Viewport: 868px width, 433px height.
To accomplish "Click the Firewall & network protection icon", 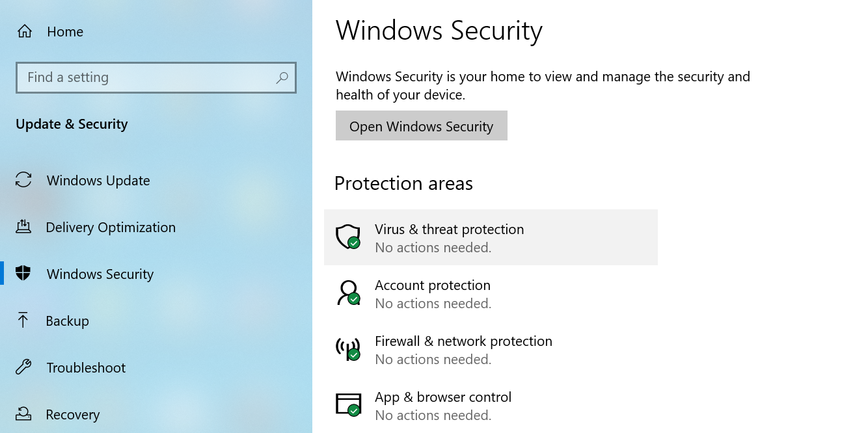I will pyautogui.click(x=348, y=349).
